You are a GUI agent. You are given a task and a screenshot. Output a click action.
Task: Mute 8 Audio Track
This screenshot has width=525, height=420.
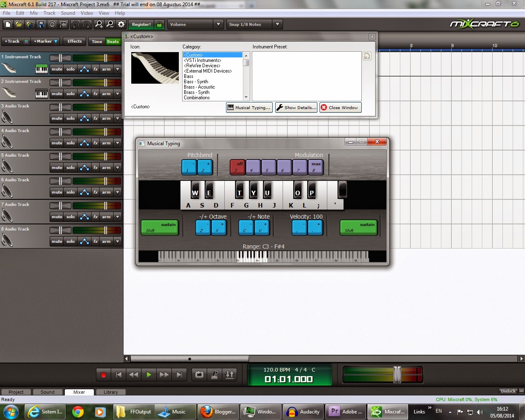(57, 242)
